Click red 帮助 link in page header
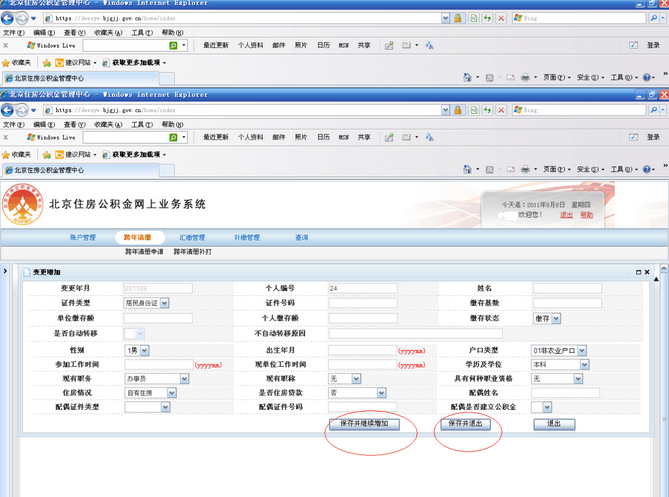The width and height of the screenshot is (669, 497). point(586,215)
